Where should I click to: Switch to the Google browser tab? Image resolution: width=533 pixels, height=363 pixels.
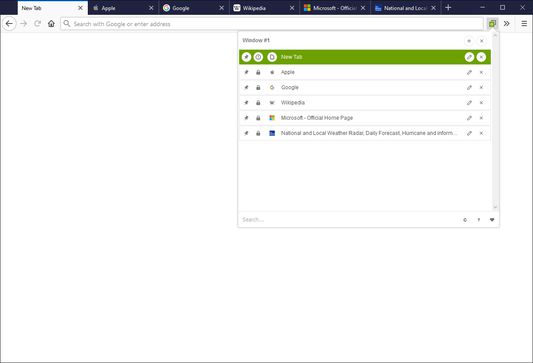194,8
